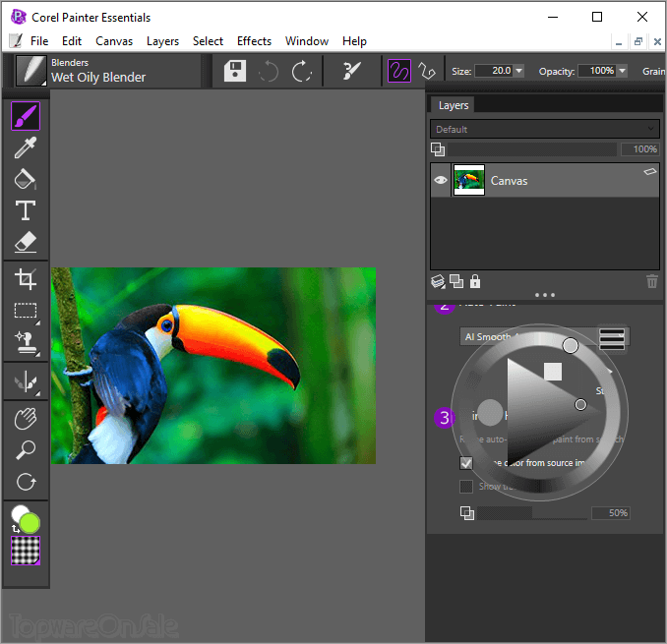
Task: Switch to the Layers panel tab
Action: click(x=454, y=105)
